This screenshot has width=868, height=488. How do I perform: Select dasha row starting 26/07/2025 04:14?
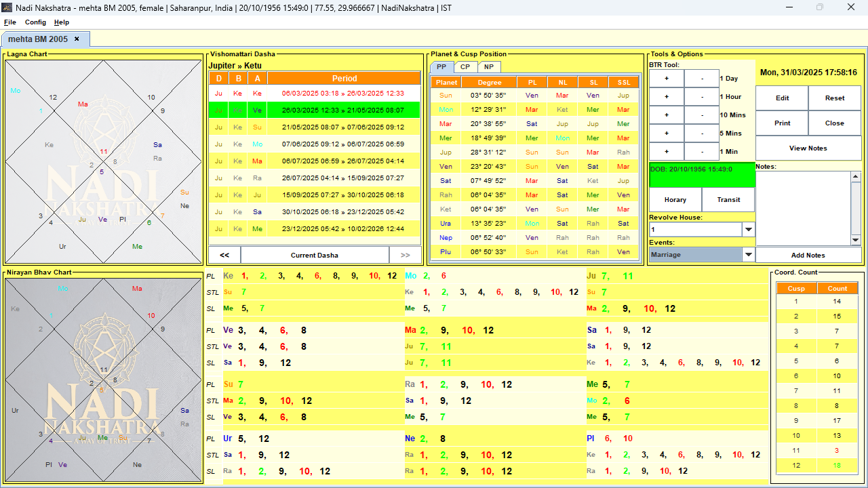pos(315,178)
